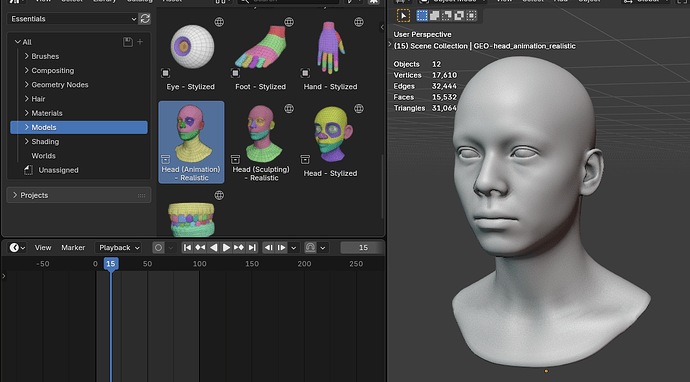Image resolution: width=690 pixels, height=382 pixels.
Task: Select the Head (Animation) - Realistic asset
Action: pyautogui.click(x=191, y=142)
